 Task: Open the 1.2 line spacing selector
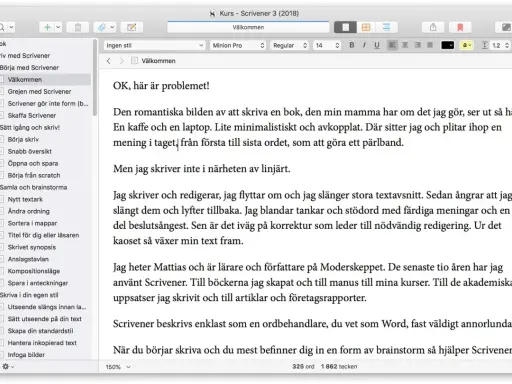501,45
